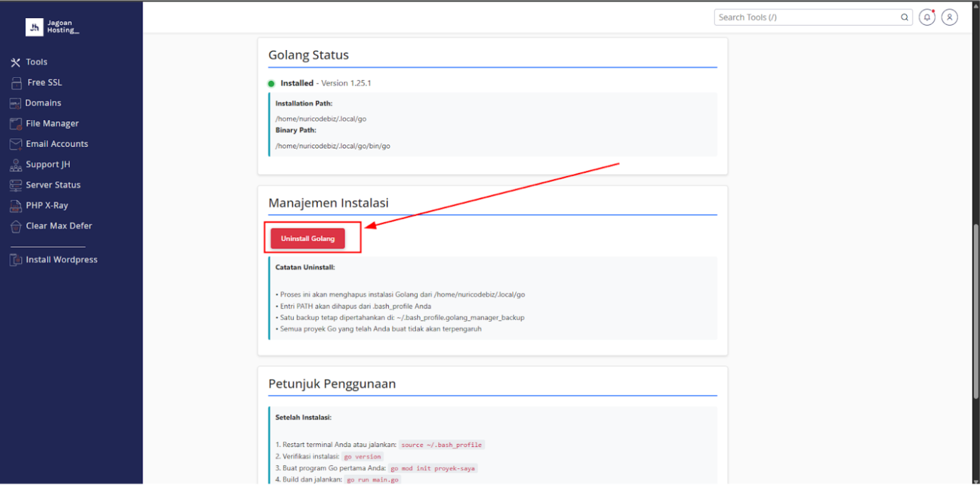
Task: Click the Support JH people icon
Action: point(15,165)
